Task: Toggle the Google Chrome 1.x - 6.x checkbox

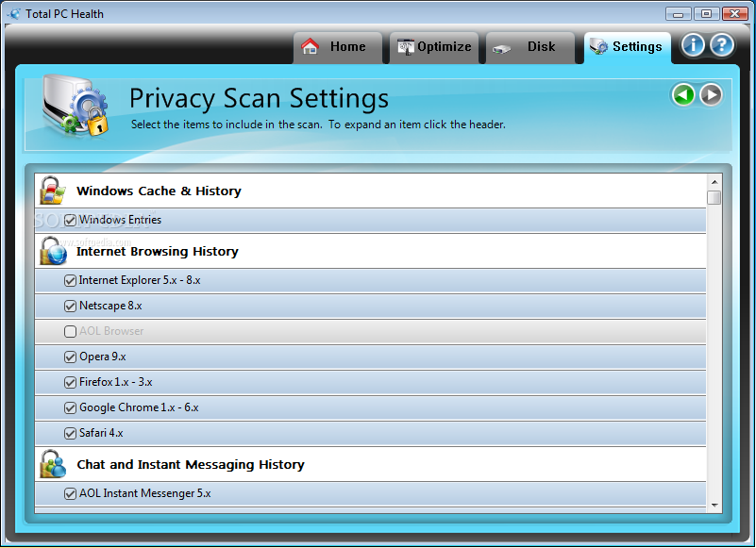Action: pos(71,408)
